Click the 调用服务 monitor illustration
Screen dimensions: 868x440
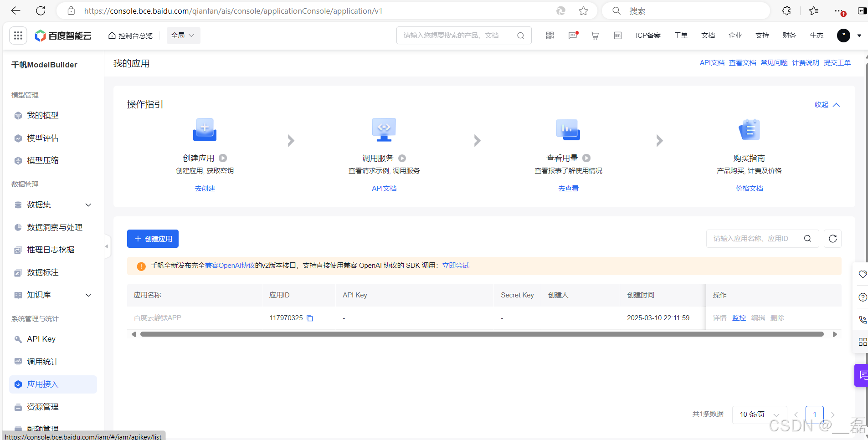point(384,130)
